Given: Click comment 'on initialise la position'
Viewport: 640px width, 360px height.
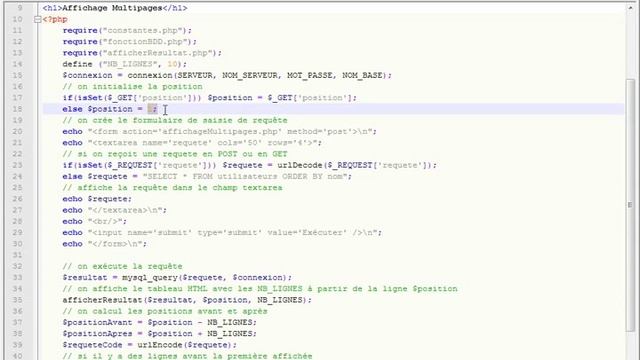Looking at the screenshot, I should pyautogui.click(x=133, y=87).
